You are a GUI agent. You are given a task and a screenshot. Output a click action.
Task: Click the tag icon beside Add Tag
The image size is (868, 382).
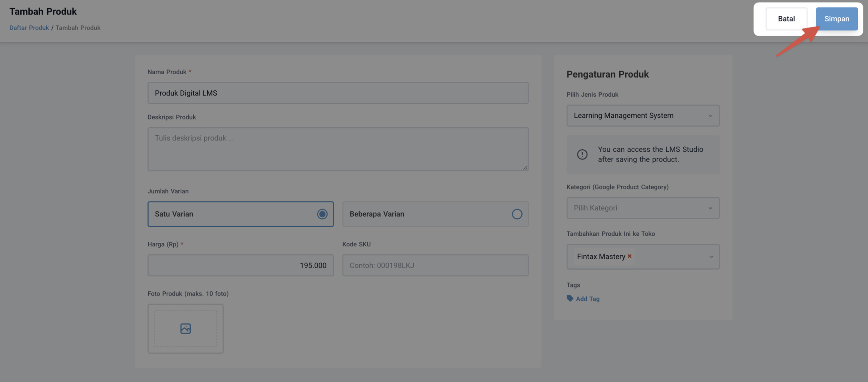(570, 298)
